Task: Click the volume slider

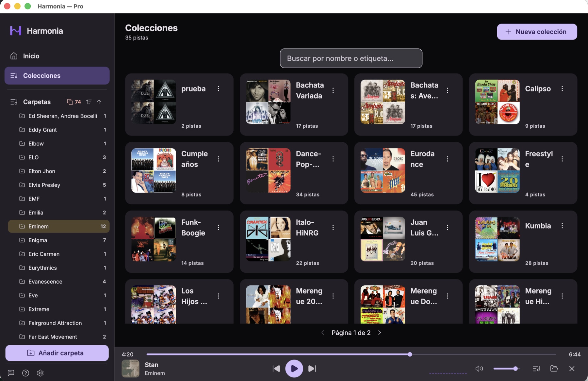Action: pos(506,369)
